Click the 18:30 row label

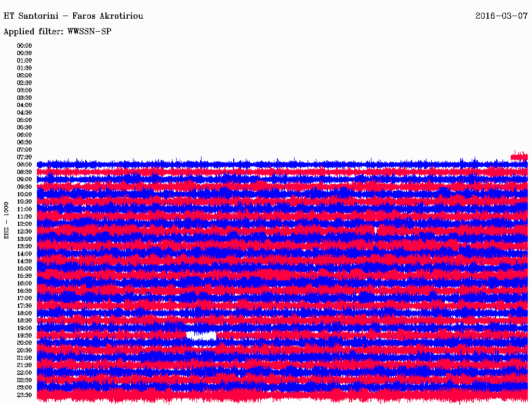pos(24,320)
